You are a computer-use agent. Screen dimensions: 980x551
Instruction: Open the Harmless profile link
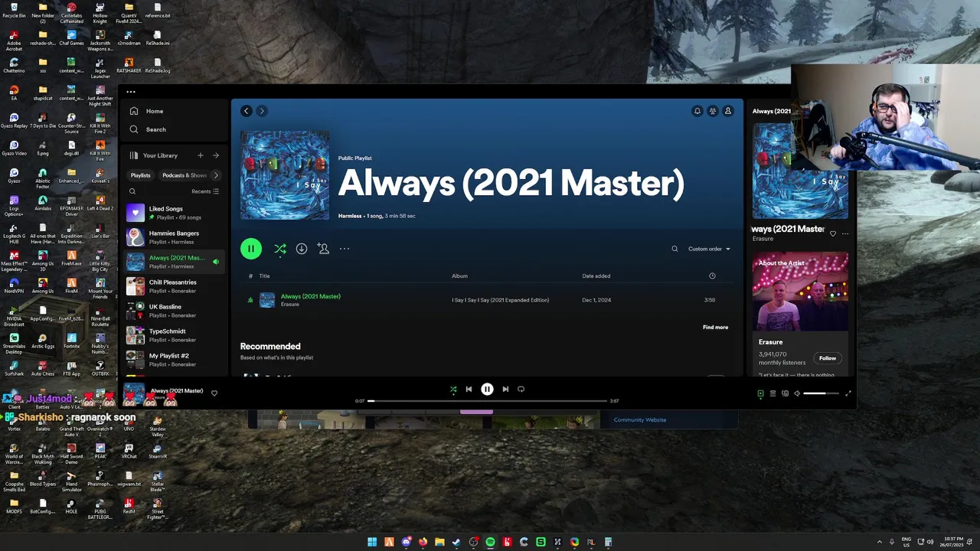tap(350, 216)
